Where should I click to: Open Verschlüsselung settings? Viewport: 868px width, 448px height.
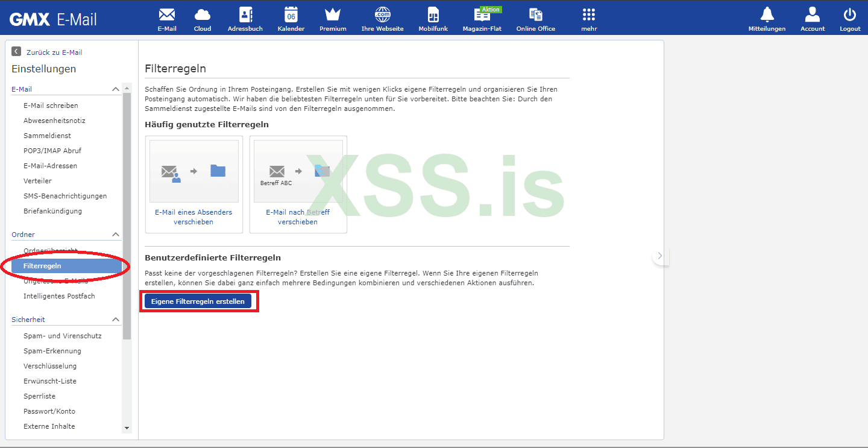pyautogui.click(x=50, y=366)
